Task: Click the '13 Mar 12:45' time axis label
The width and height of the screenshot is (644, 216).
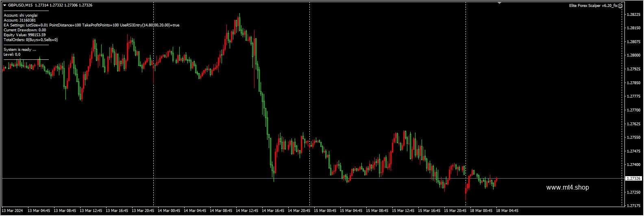Action: [x=91, y=211]
